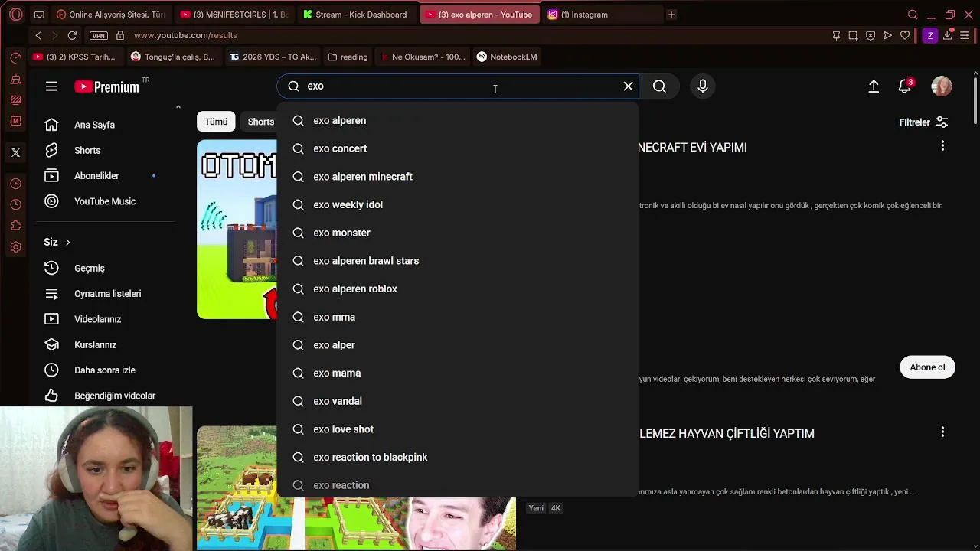Select the Shorts filter chip
The image size is (980, 551).
(260, 122)
